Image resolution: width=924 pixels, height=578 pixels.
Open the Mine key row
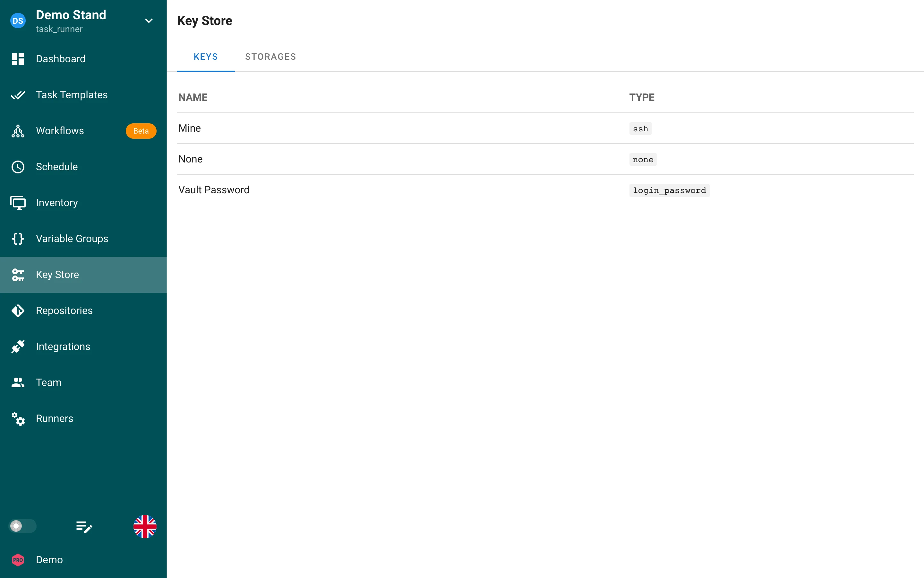click(545, 128)
